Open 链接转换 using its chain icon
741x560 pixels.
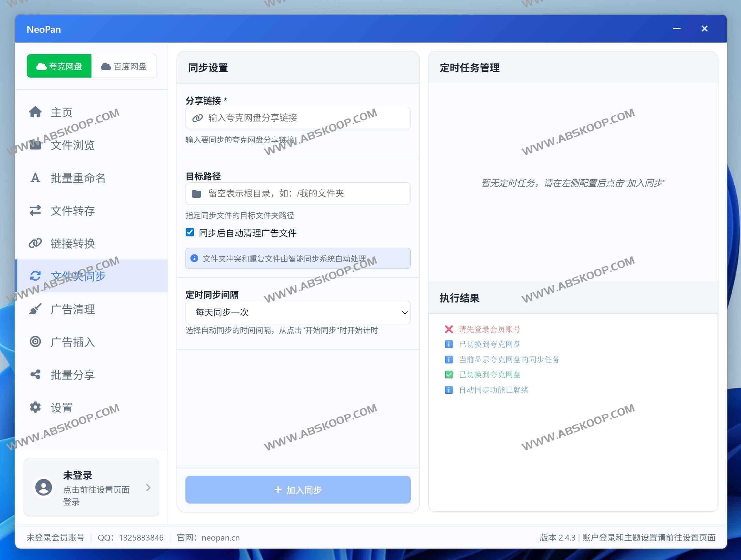coord(35,243)
